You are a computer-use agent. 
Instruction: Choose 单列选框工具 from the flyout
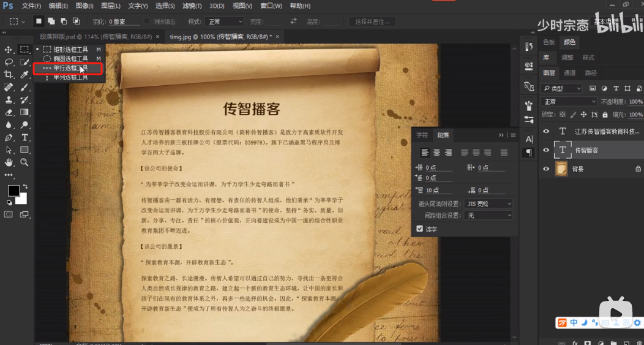coord(69,77)
